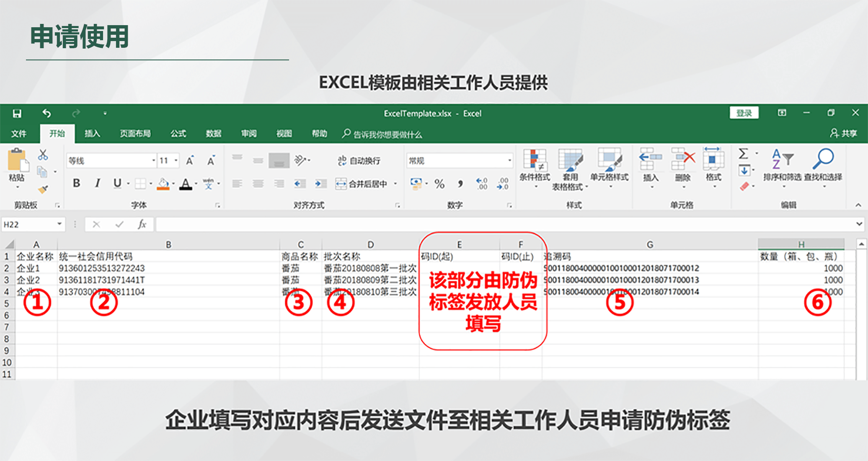868x461 pixels.
Task: Select the Format Painter brush
Action: tap(43, 190)
